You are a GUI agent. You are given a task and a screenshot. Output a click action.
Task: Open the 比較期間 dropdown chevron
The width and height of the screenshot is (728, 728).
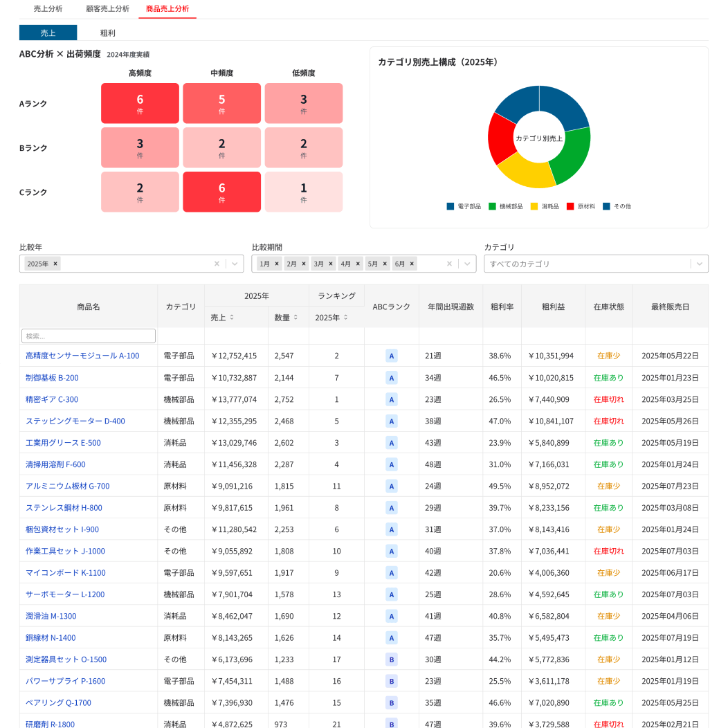468,264
